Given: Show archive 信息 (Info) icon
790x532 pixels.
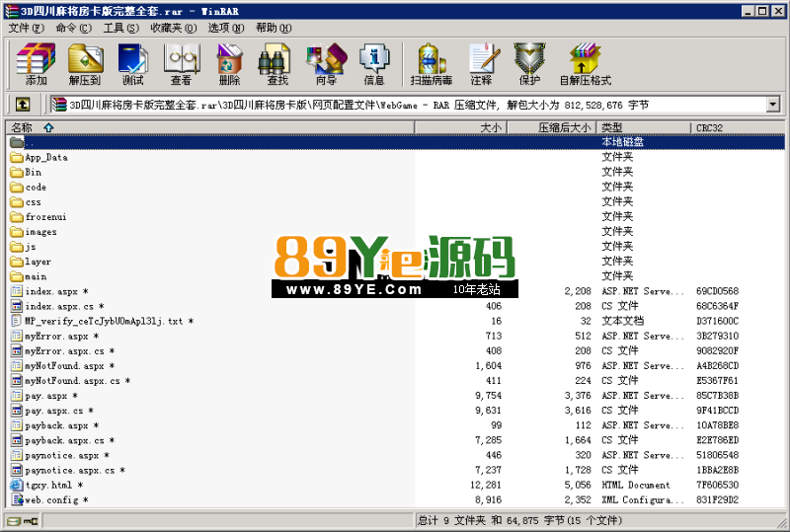Looking at the screenshot, I should [374, 64].
